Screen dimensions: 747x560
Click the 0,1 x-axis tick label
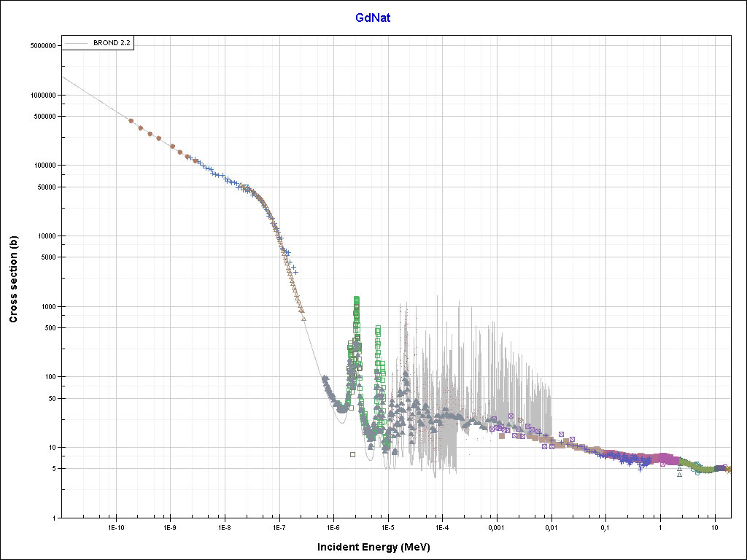coord(605,526)
